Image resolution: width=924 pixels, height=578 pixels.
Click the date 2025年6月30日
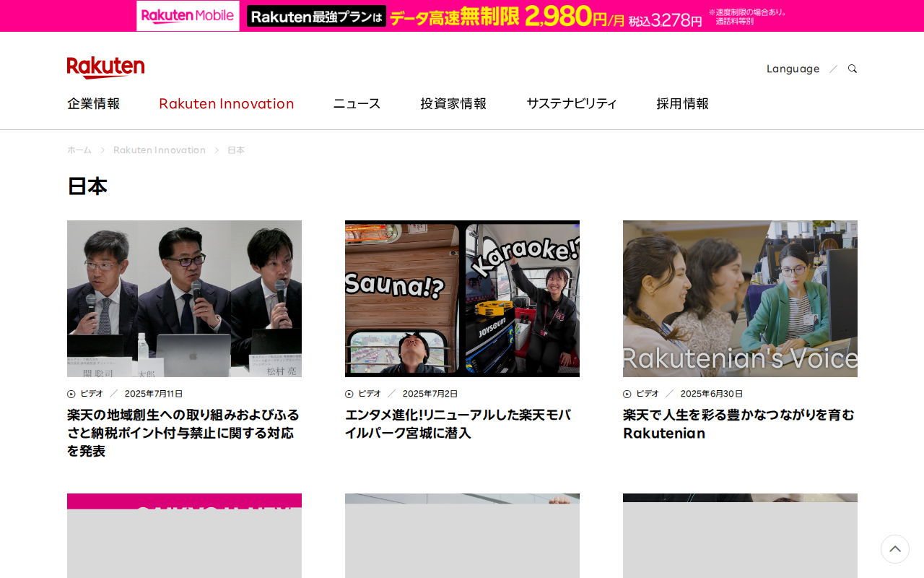pyautogui.click(x=712, y=394)
